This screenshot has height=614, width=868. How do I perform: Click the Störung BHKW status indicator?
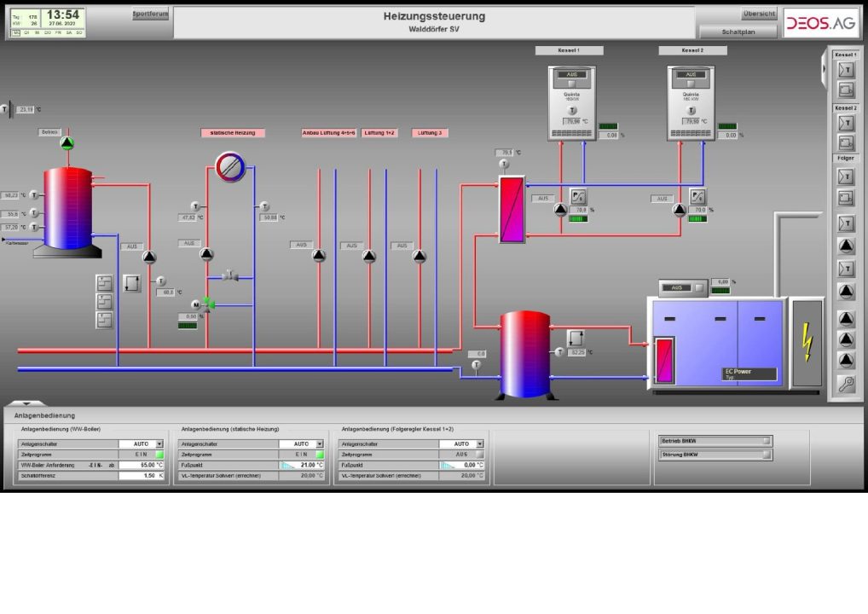coord(767,455)
